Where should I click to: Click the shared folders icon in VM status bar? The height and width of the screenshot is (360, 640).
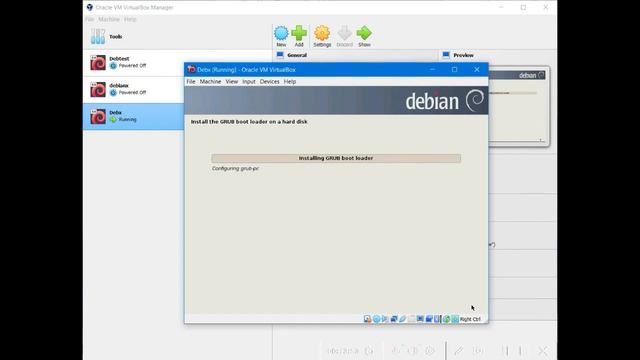(412, 319)
